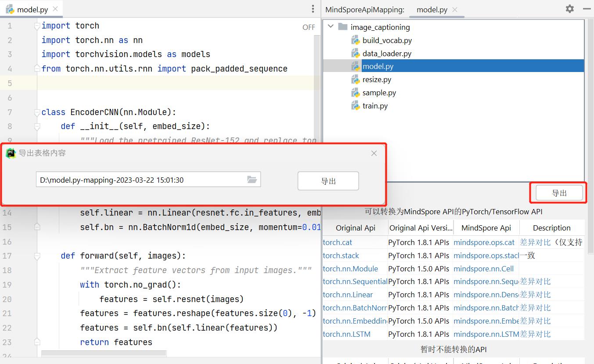Screen dimensions: 594x364
Task: Click fold end marker at line 23
Action: pyautogui.click(x=37, y=342)
